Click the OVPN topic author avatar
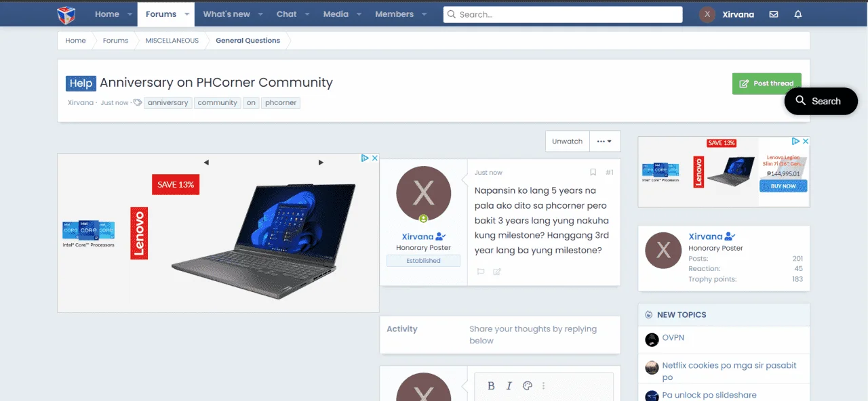The height and width of the screenshot is (401, 868). click(x=652, y=339)
